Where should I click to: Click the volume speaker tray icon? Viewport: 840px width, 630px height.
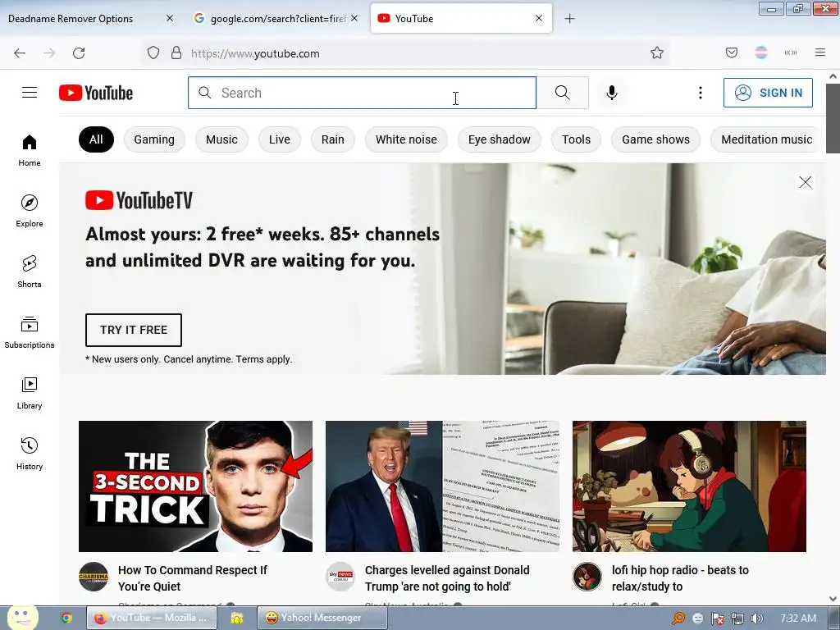(756, 619)
